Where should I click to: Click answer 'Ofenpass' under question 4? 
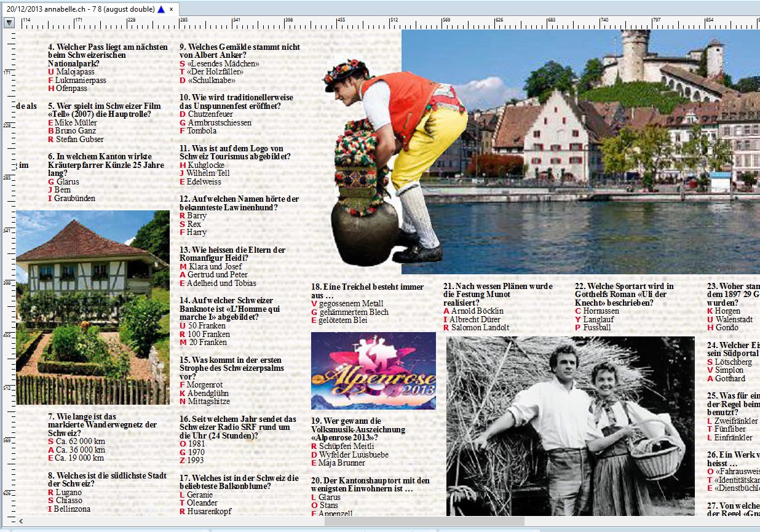coord(71,89)
